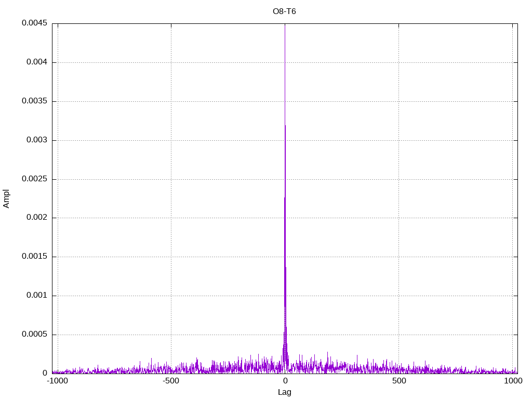
Task: Click the 0.003 y-axis tick label
Action: coord(37,140)
